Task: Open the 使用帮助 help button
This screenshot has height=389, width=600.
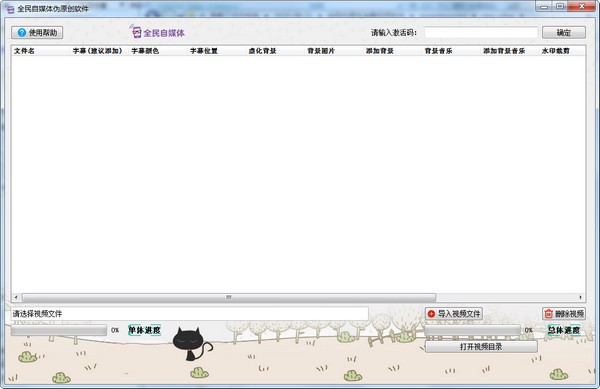Action: (37, 33)
